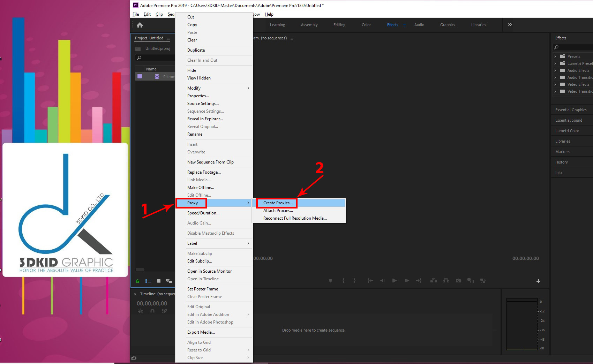Screen dimensions: 593x364
Task: Click the Mark In brace icon
Action: (344, 281)
